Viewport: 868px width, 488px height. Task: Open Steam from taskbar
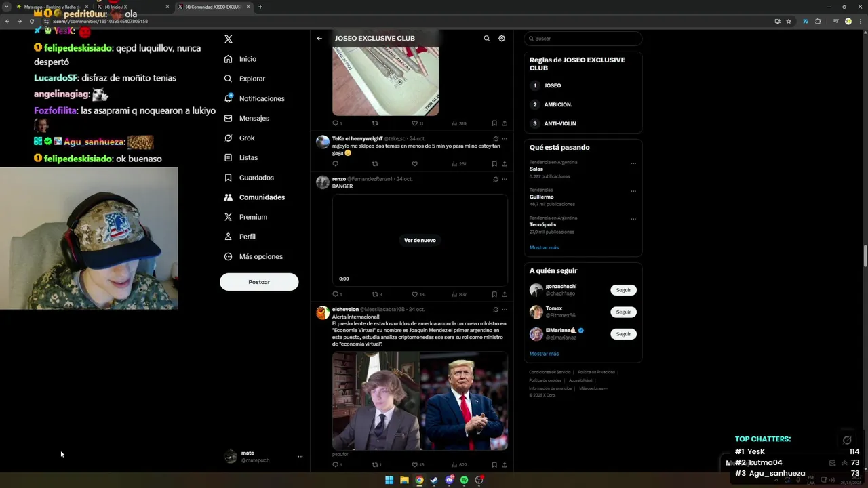tap(434, 480)
